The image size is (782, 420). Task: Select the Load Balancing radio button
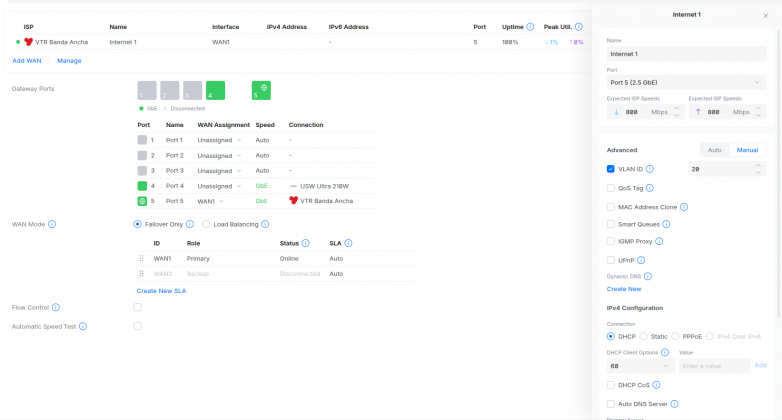pos(206,224)
